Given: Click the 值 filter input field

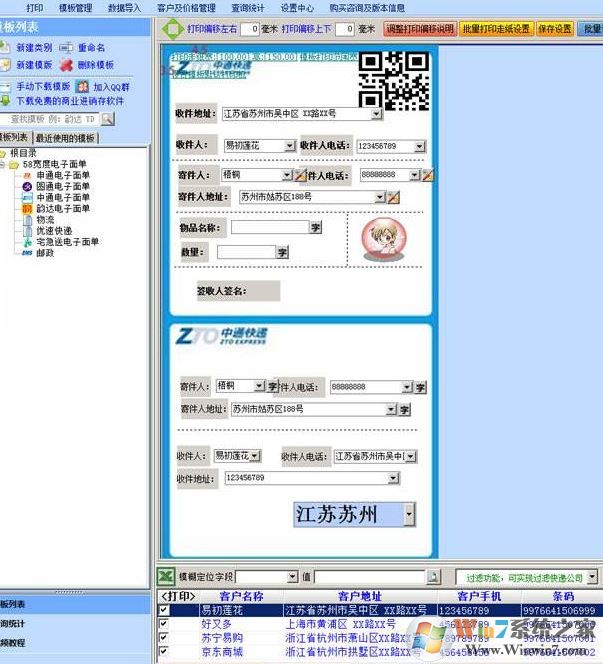Looking at the screenshot, I should tap(370, 576).
